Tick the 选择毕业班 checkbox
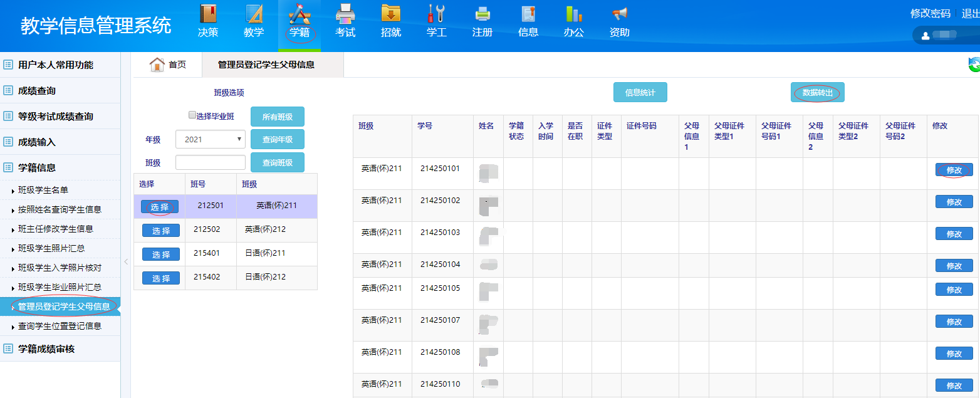 (x=192, y=115)
